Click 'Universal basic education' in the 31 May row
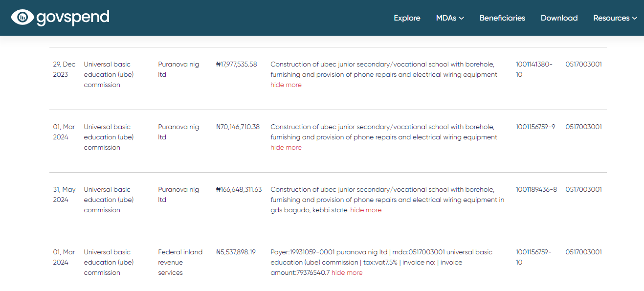The height and width of the screenshot is (291, 644). (x=109, y=200)
